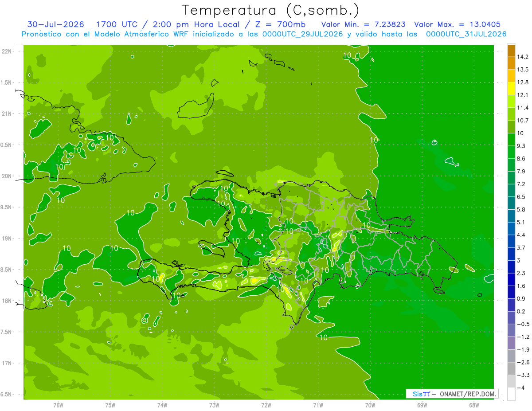532x411 pixels.
Task: Click the "22N" latitude axis label
Action: pos(6,51)
